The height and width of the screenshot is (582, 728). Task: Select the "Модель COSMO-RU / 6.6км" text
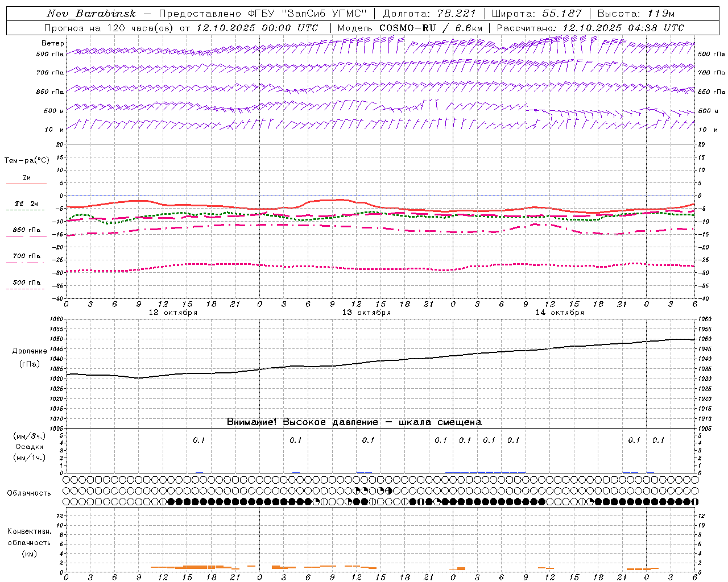point(410,28)
